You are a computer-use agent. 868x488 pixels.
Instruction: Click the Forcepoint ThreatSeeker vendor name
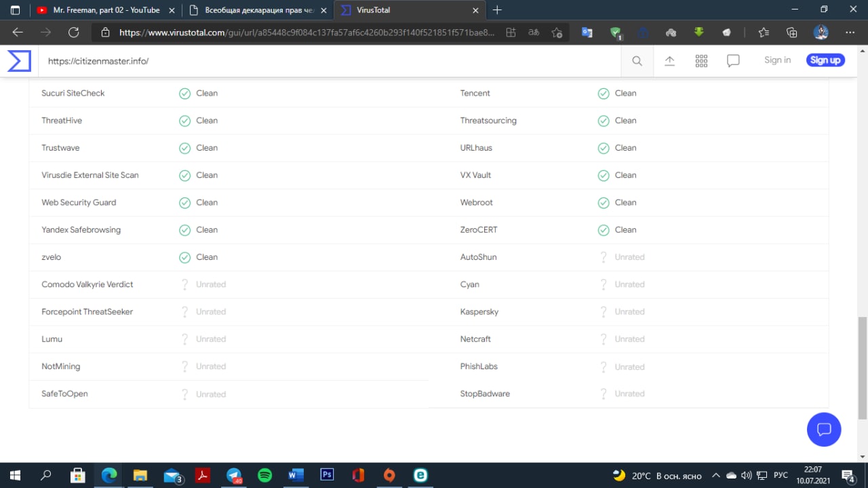pyautogui.click(x=87, y=312)
